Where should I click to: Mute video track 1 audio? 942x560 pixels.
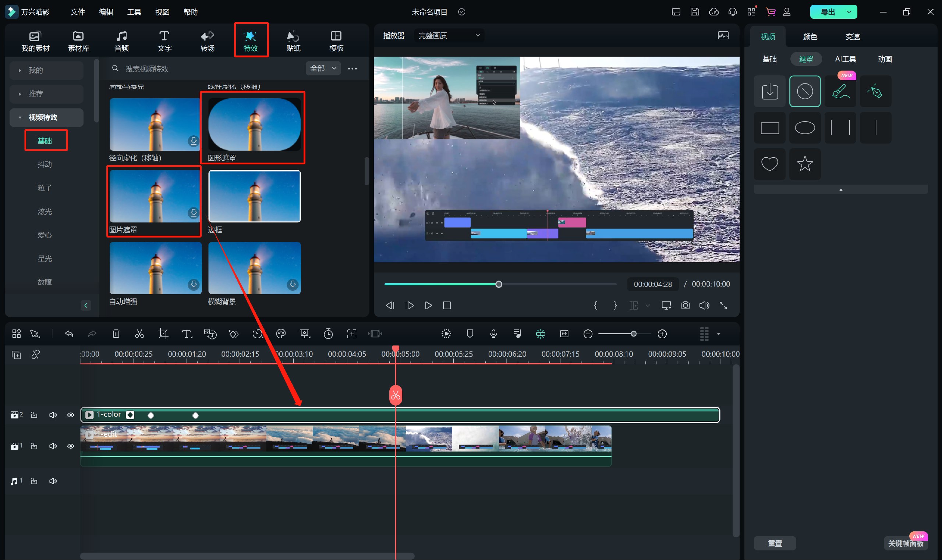click(x=53, y=446)
